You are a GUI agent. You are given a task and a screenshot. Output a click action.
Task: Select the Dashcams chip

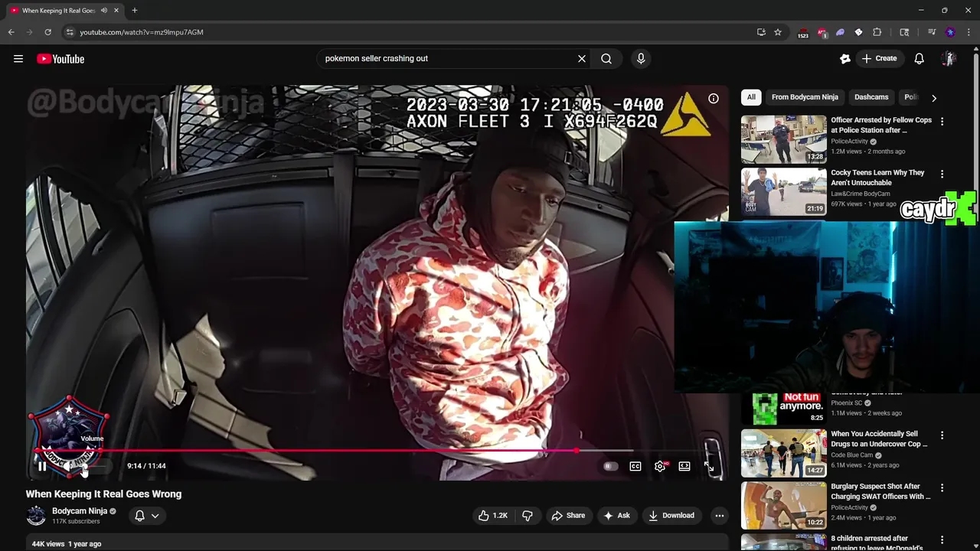(871, 97)
